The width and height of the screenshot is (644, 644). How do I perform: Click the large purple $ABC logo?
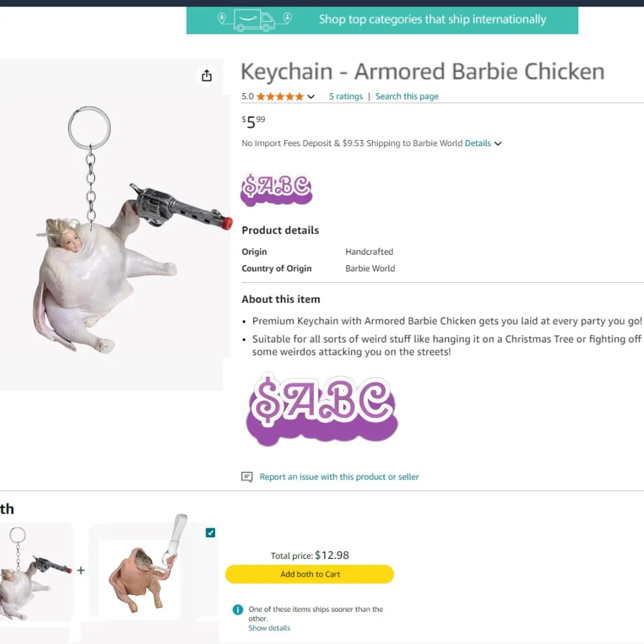(x=322, y=410)
